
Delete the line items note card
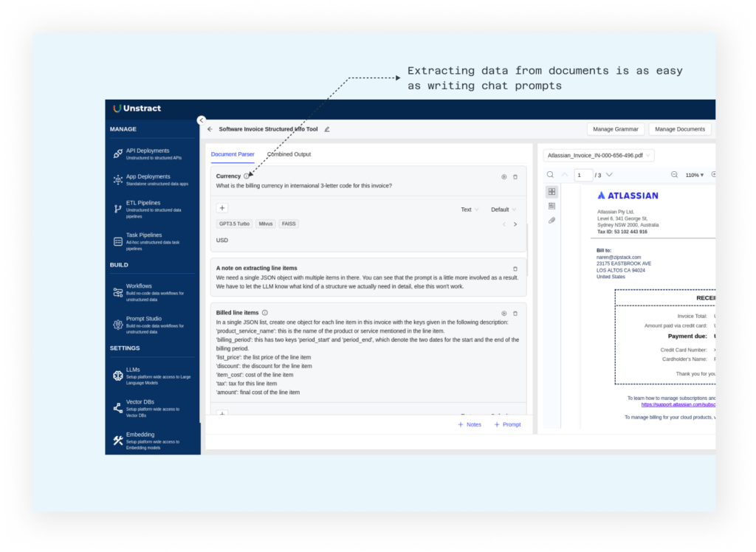point(515,269)
